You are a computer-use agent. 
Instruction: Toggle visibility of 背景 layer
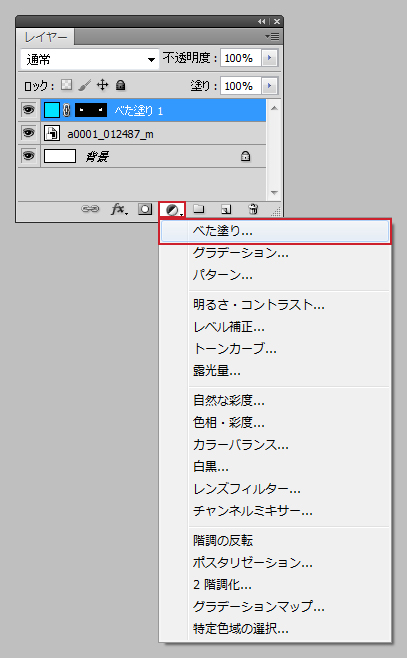[29, 156]
